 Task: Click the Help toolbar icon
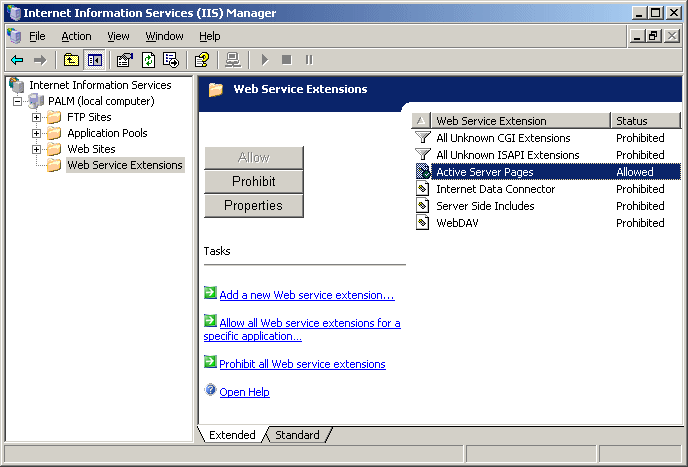[x=202, y=60]
